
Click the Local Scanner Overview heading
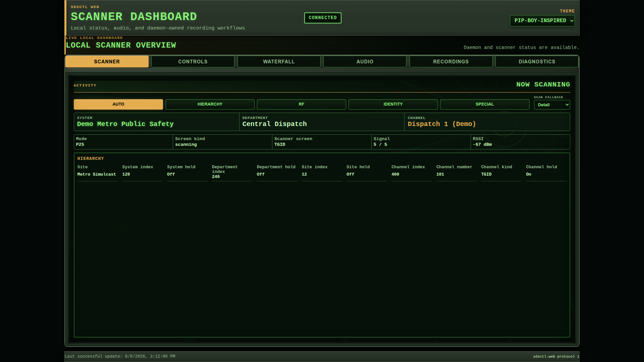point(121,45)
